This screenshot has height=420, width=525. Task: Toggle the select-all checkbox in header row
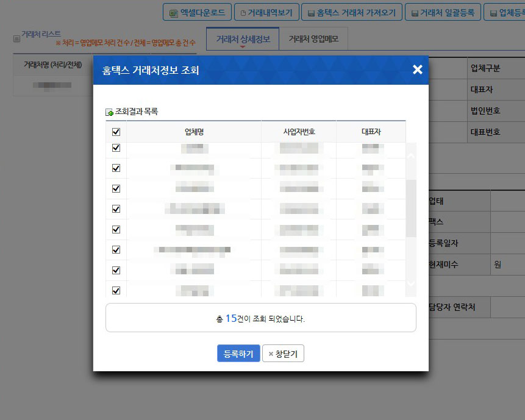tap(116, 132)
